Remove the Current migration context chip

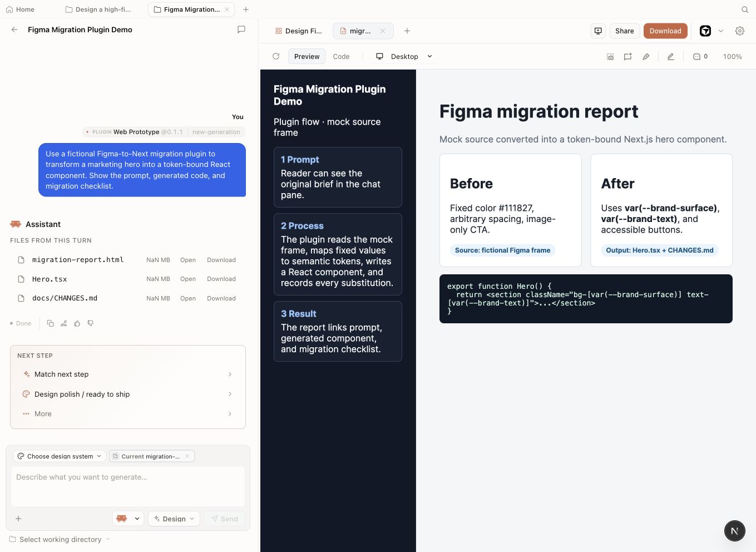pyautogui.click(x=187, y=456)
